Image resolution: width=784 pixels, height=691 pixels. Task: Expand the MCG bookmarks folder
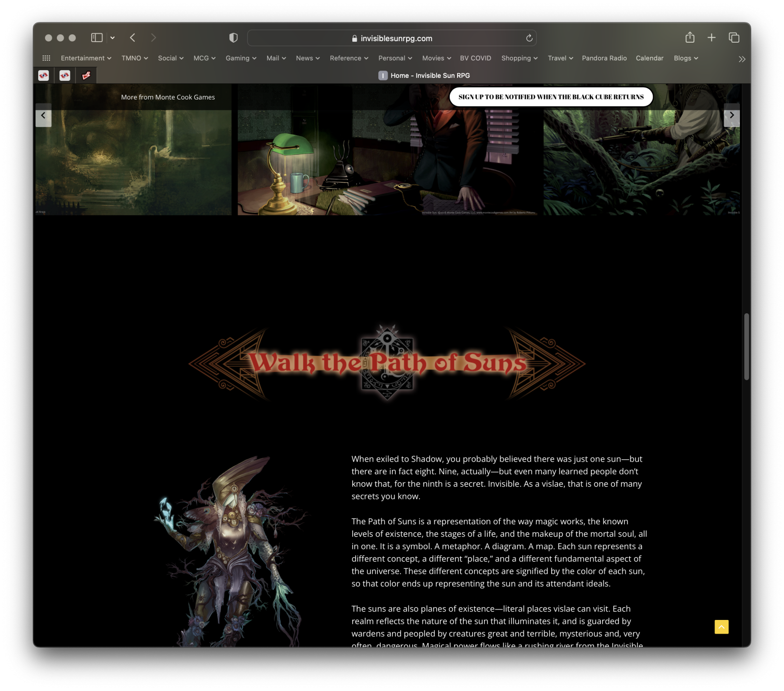coord(204,58)
